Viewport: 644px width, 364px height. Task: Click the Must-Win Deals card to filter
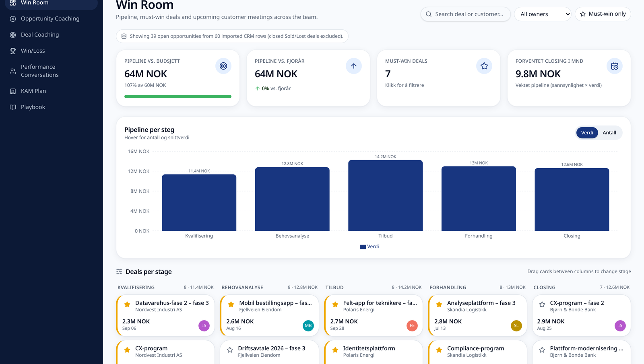438,78
